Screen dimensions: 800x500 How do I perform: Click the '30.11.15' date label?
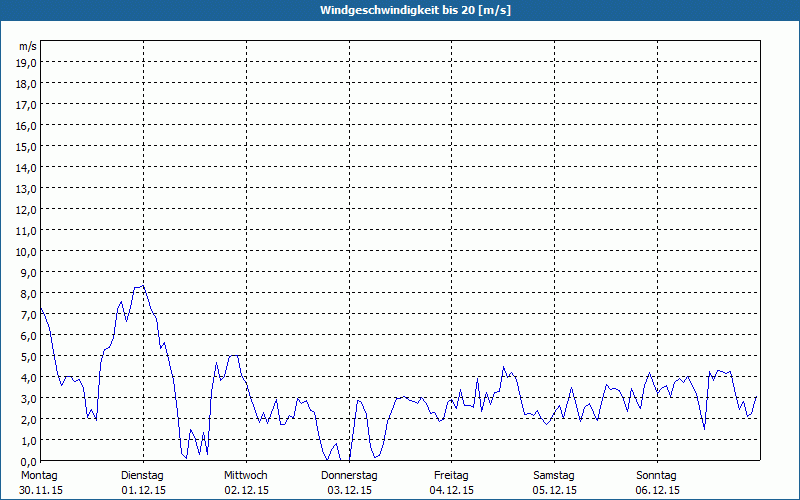pos(41,490)
